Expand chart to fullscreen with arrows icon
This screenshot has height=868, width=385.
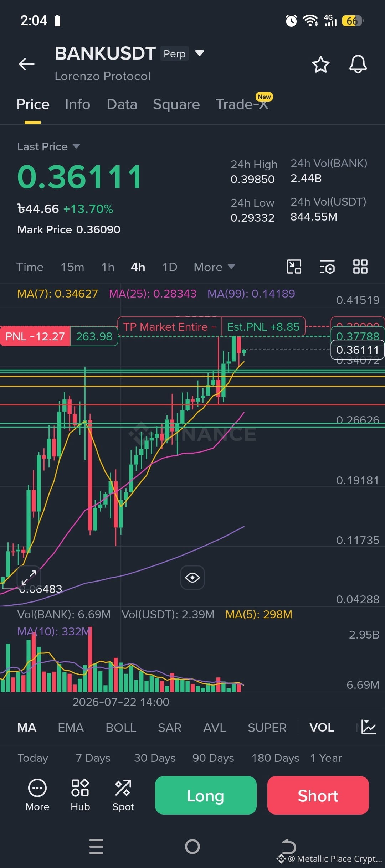tap(29, 577)
